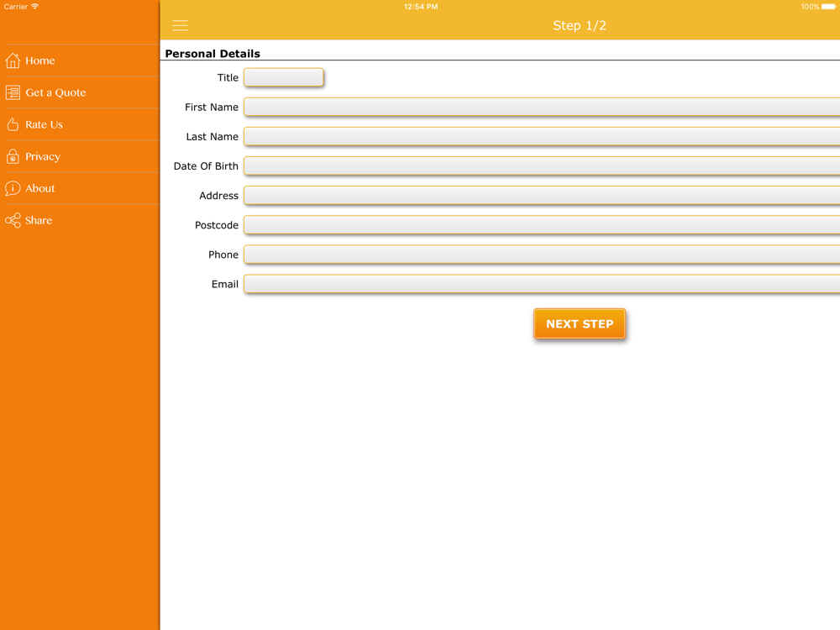Focus the Email input field
The width and height of the screenshot is (840, 630).
coord(542,284)
